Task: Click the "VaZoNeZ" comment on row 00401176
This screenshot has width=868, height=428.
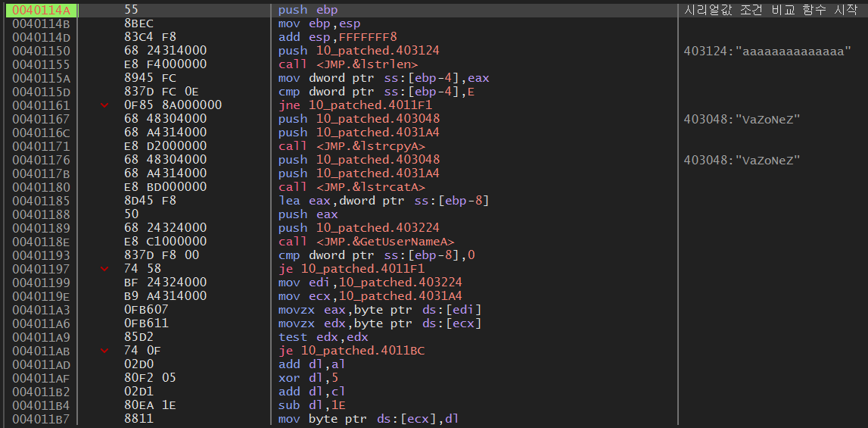Action: (x=742, y=160)
